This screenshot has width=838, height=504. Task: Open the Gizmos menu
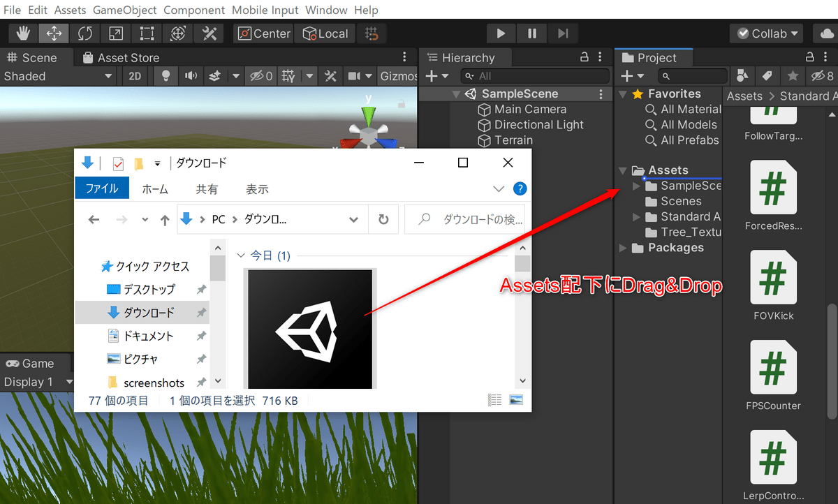click(x=398, y=76)
